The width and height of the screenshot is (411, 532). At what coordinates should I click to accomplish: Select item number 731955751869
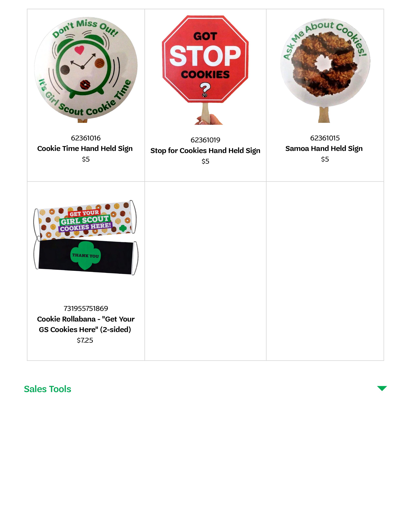(x=86, y=309)
